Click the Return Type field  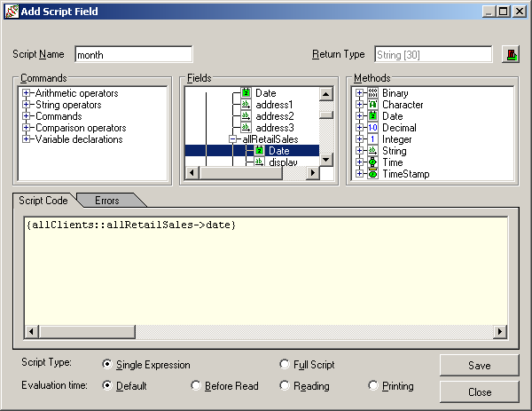point(434,54)
